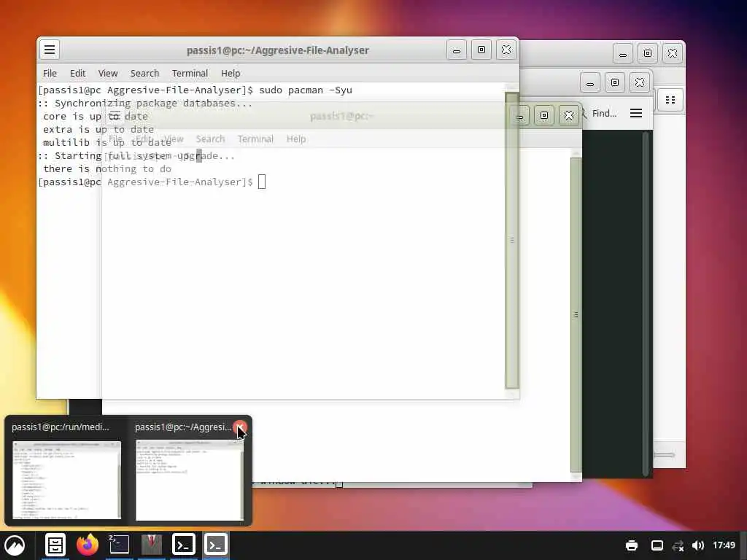Close the faded passis1@pc:~ terminal window
Screen dimensions: 747x560
click(x=569, y=115)
